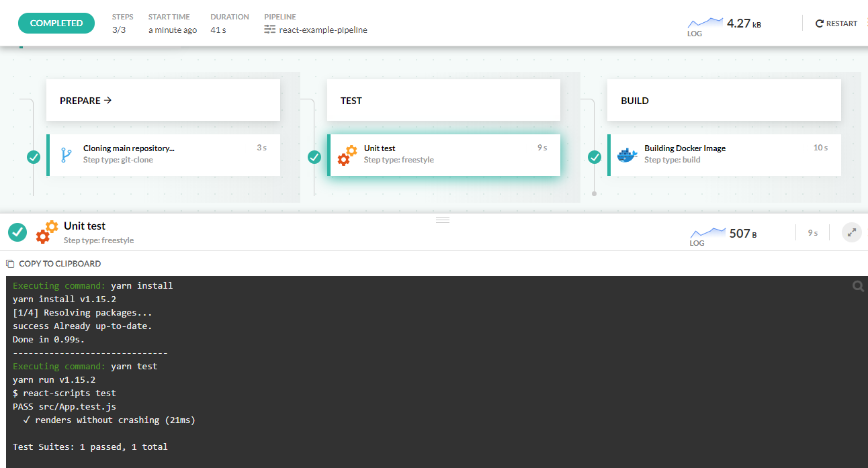Click the 'PASS src/App.test.js' log line
The image size is (868, 468).
(64, 406)
